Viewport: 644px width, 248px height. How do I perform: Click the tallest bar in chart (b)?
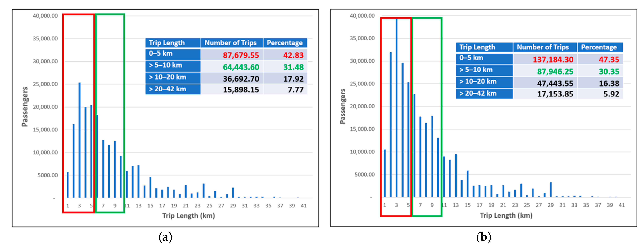tap(397, 107)
